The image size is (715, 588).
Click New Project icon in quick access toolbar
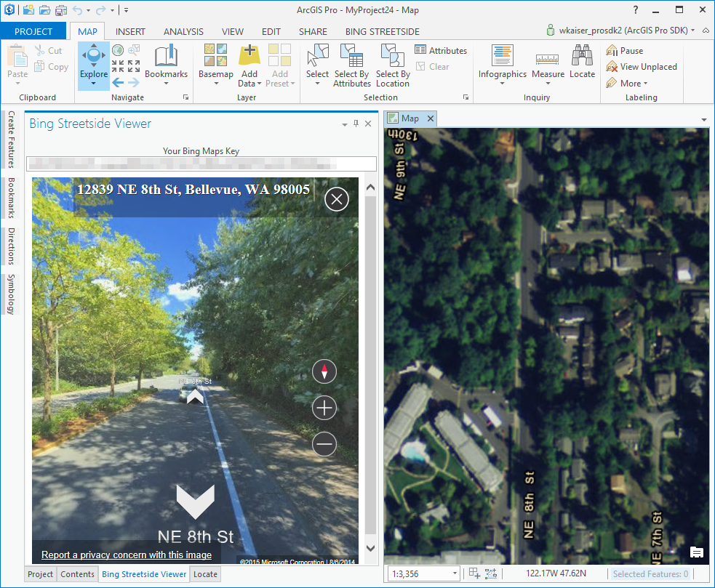[28, 9]
